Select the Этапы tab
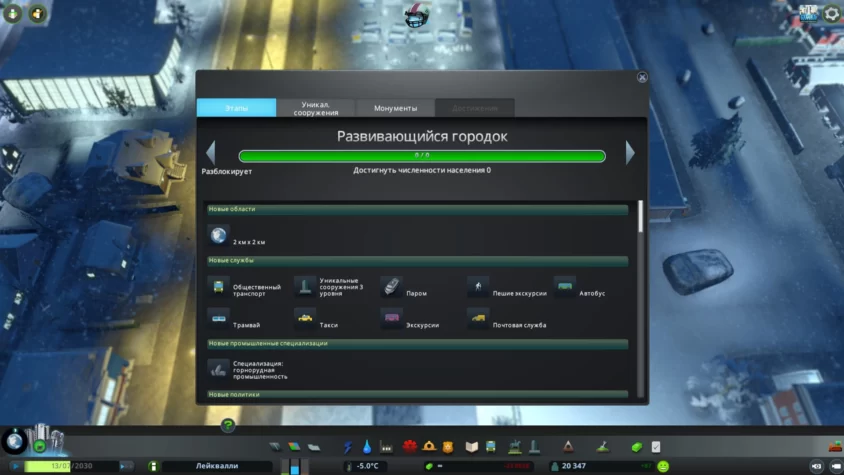 (x=236, y=108)
